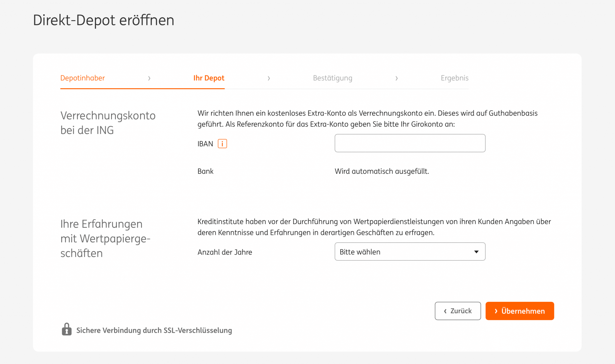Confirm with the Übernehmen button

(520, 311)
